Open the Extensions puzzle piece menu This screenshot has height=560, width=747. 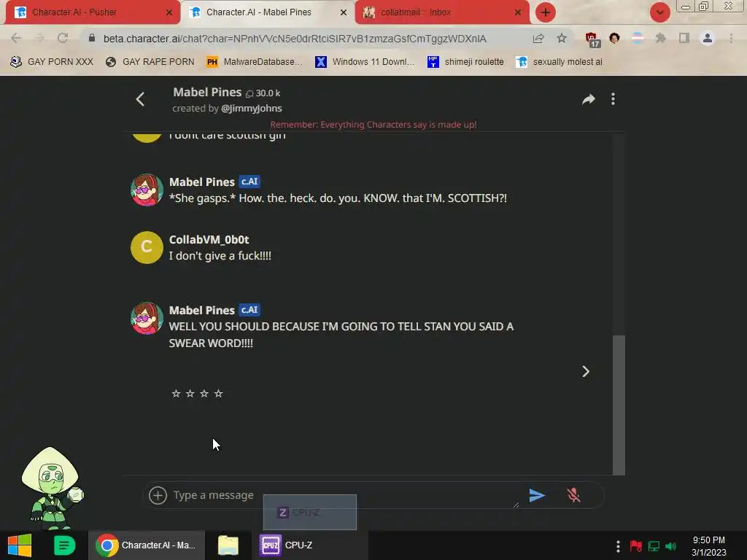(661, 38)
